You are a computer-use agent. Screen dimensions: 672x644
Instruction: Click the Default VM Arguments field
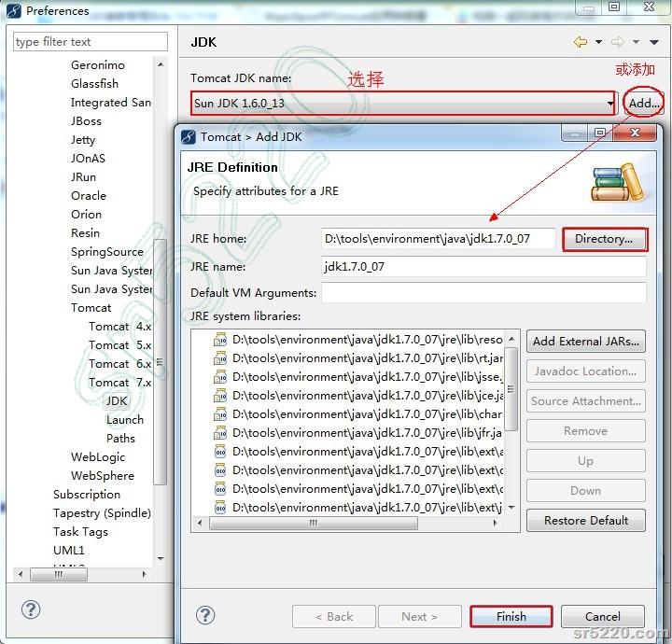[x=483, y=293]
